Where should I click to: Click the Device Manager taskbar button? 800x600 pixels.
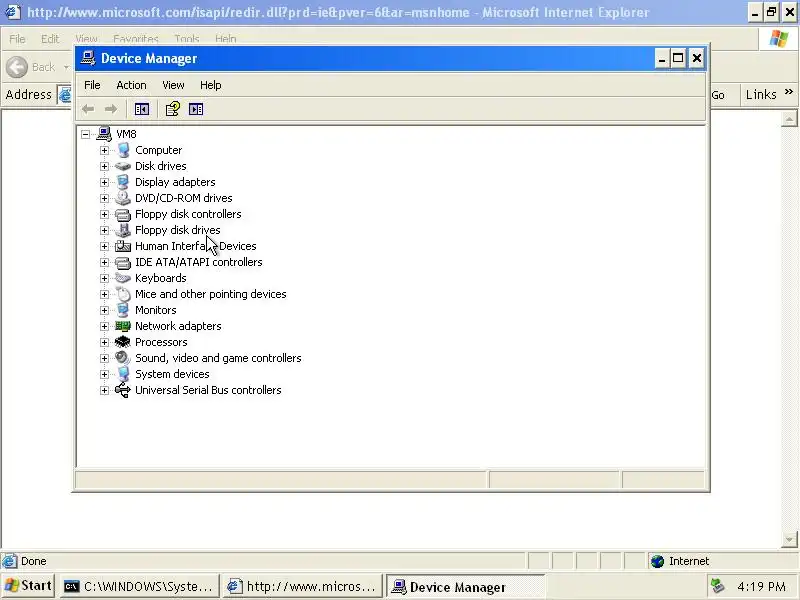coord(465,587)
